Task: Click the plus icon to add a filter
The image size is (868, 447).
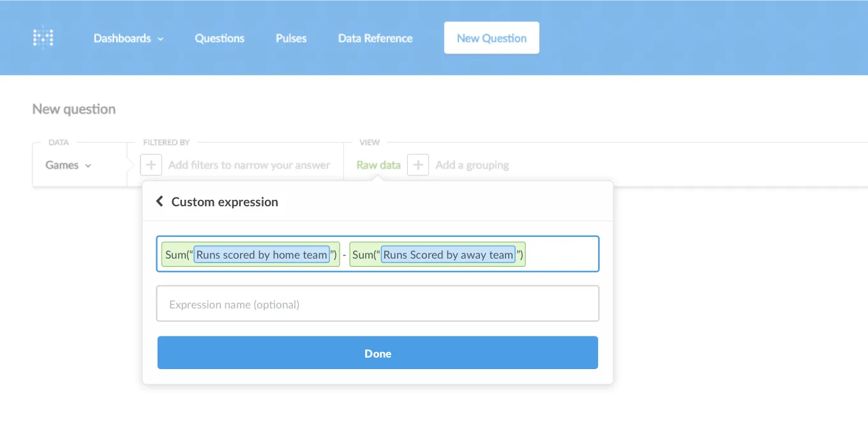Action: [151, 165]
